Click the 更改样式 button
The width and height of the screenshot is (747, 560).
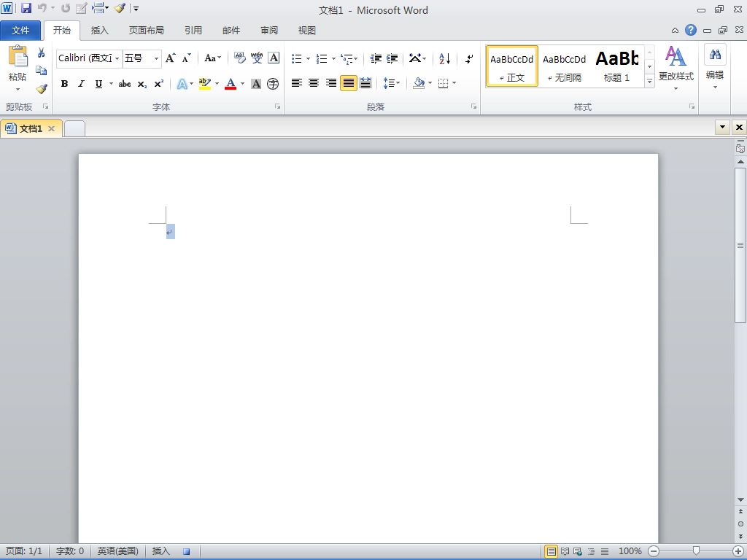(676, 68)
